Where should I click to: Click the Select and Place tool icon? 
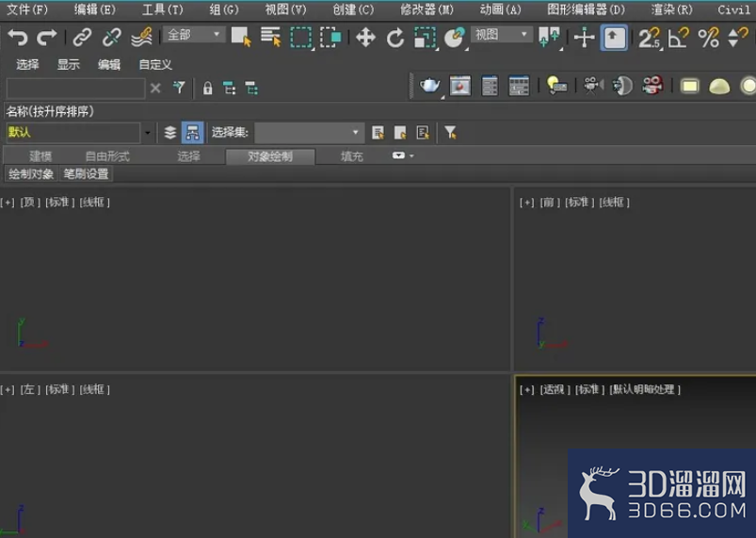click(x=455, y=37)
